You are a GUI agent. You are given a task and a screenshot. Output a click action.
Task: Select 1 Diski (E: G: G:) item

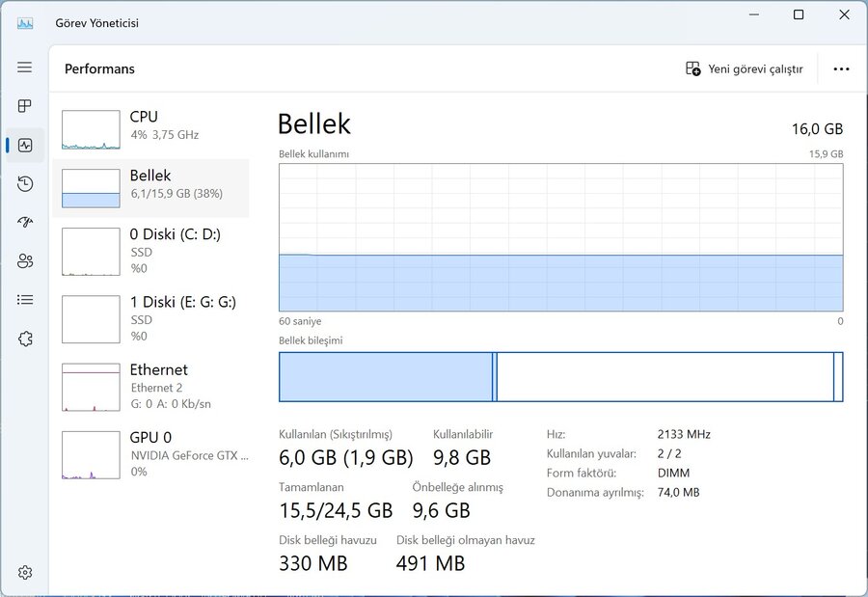coord(150,319)
